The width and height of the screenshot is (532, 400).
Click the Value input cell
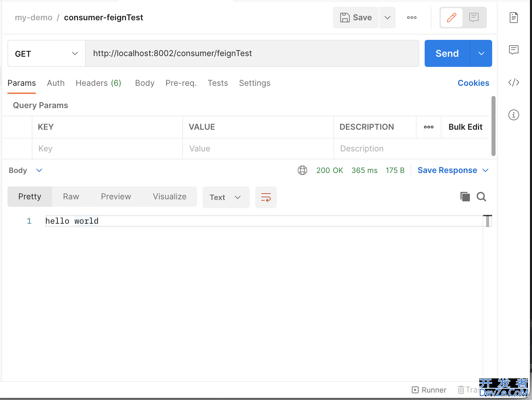point(258,149)
